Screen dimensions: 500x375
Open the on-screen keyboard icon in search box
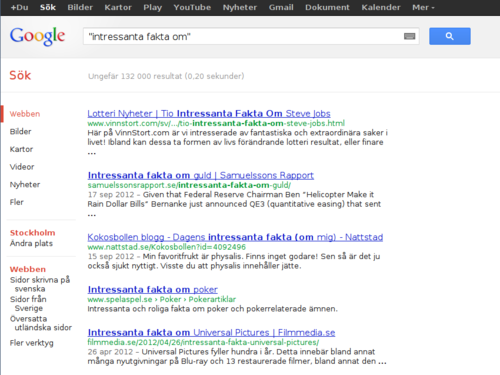click(x=409, y=36)
